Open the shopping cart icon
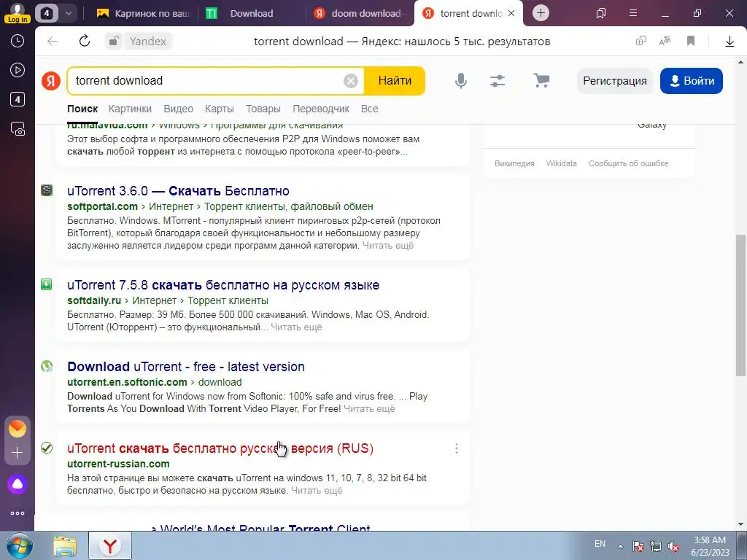Viewport: 747px width, 560px height. point(541,80)
